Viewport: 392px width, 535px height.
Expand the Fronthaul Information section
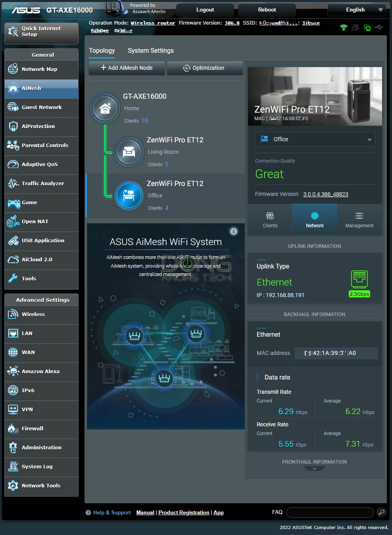point(315,468)
